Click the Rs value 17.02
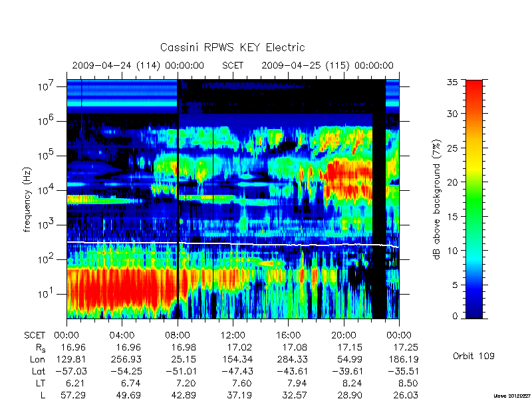The image size is (532, 399). pos(239,347)
